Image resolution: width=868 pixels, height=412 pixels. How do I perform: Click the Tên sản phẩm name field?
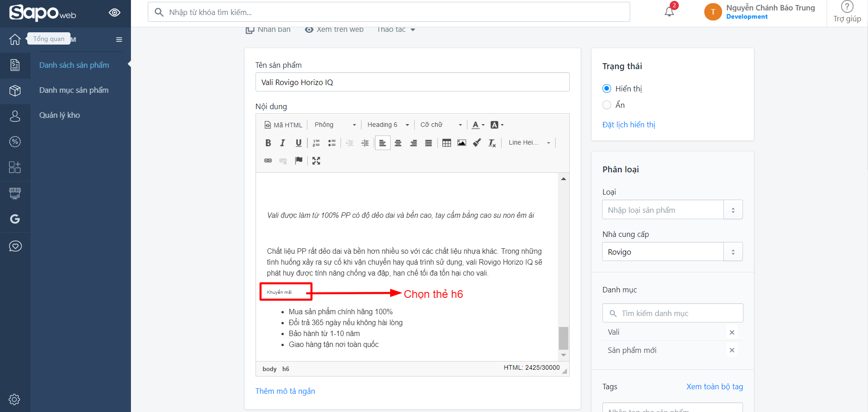412,82
